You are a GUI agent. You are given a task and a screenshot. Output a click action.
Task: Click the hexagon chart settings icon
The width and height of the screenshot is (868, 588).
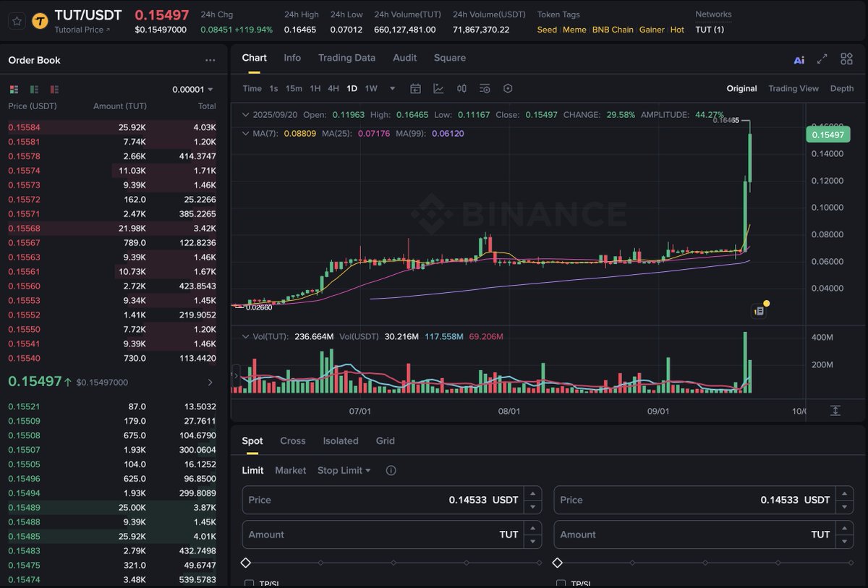508,88
